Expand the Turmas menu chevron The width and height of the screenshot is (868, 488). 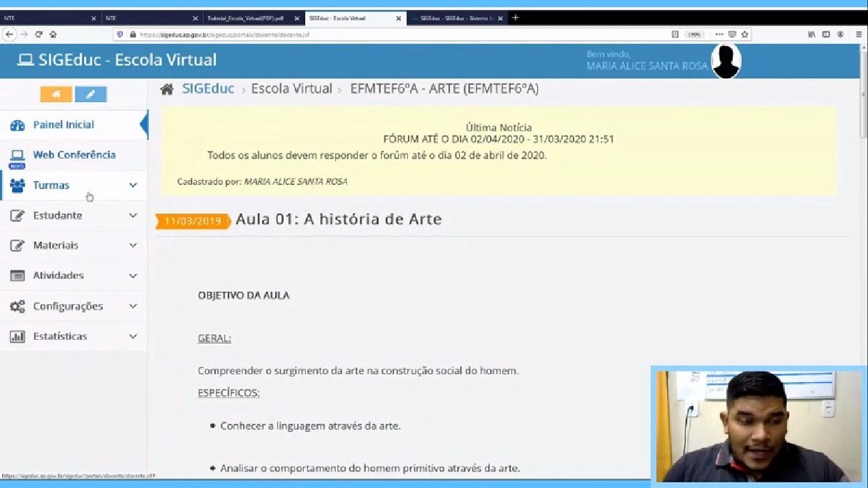133,186
